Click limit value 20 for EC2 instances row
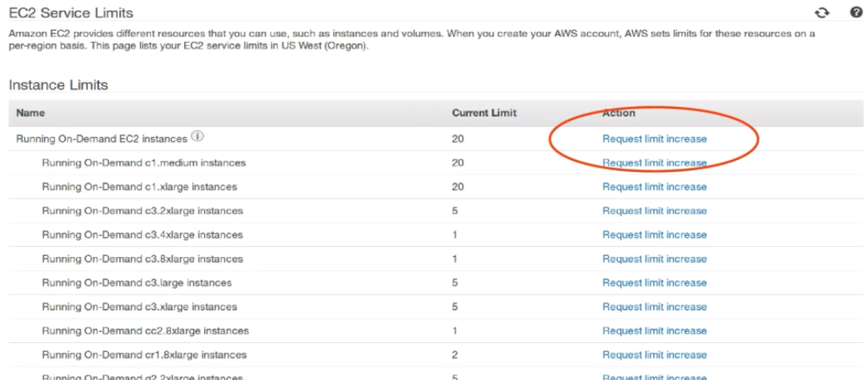Screen dimensions: 868x380 pyautogui.click(x=458, y=139)
